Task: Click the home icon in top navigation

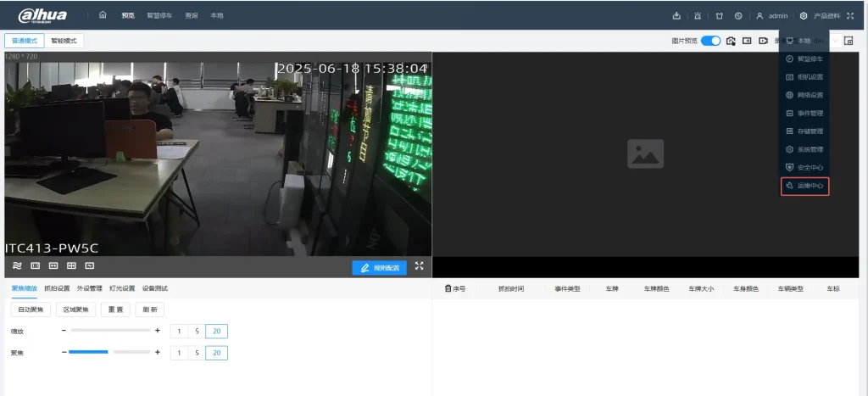Action: pyautogui.click(x=103, y=15)
